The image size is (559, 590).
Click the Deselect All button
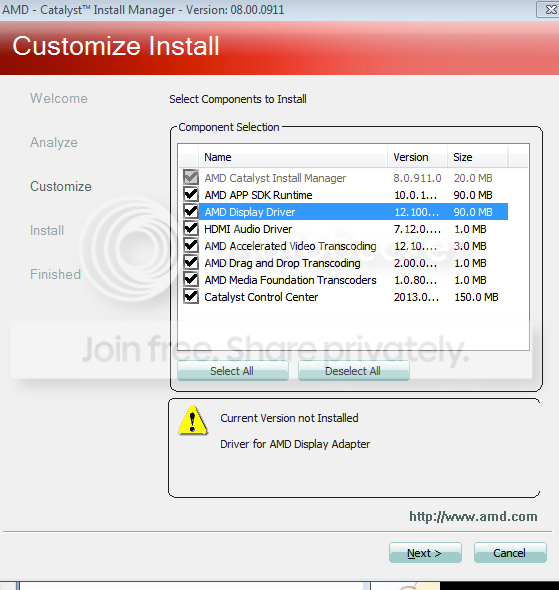point(354,371)
